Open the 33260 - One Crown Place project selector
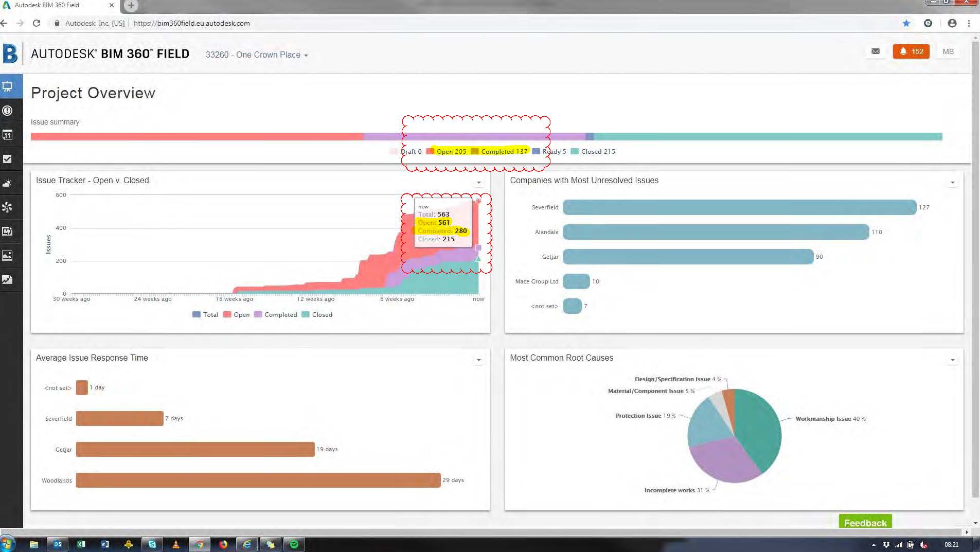The height and width of the screenshot is (552, 980). click(256, 55)
